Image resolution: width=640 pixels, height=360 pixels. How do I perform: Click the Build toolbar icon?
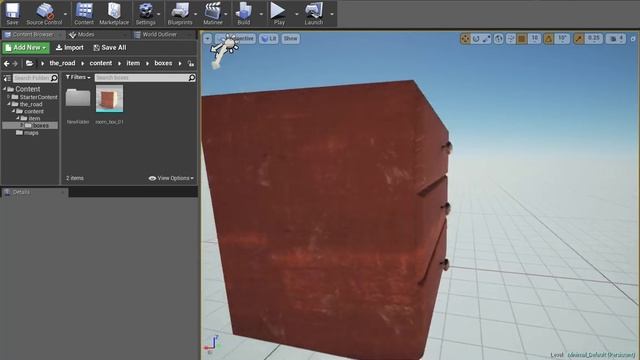click(x=244, y=13)
